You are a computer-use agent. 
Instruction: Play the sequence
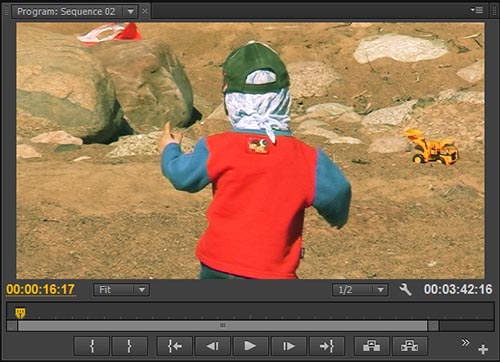[x=250, y=346]
